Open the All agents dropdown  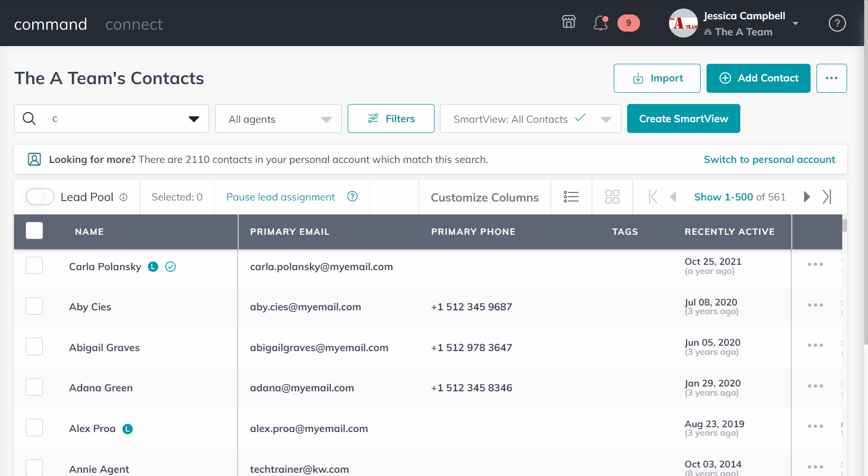pos(278,118)
